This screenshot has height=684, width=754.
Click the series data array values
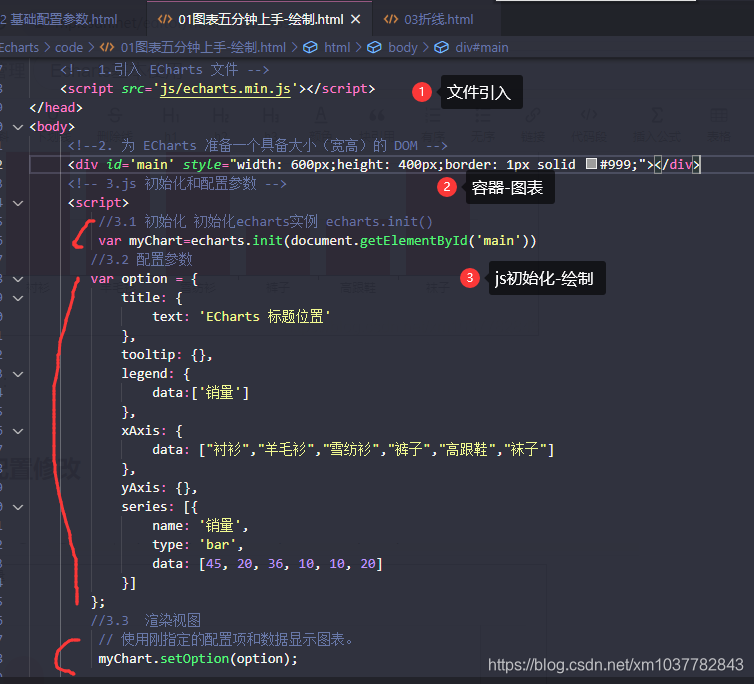291,564
